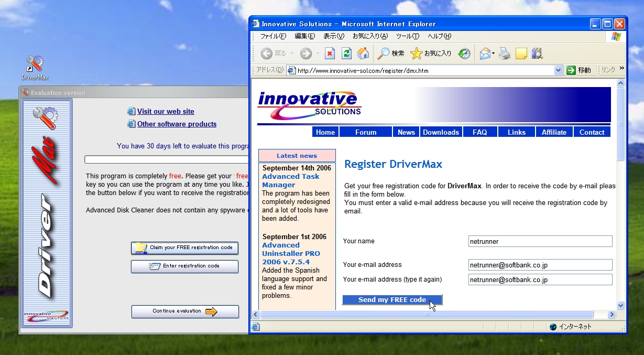This screenshot has width=644, height=355.
Task: Open the ヘルプ (Help) menu
Action: click(440, 36)
